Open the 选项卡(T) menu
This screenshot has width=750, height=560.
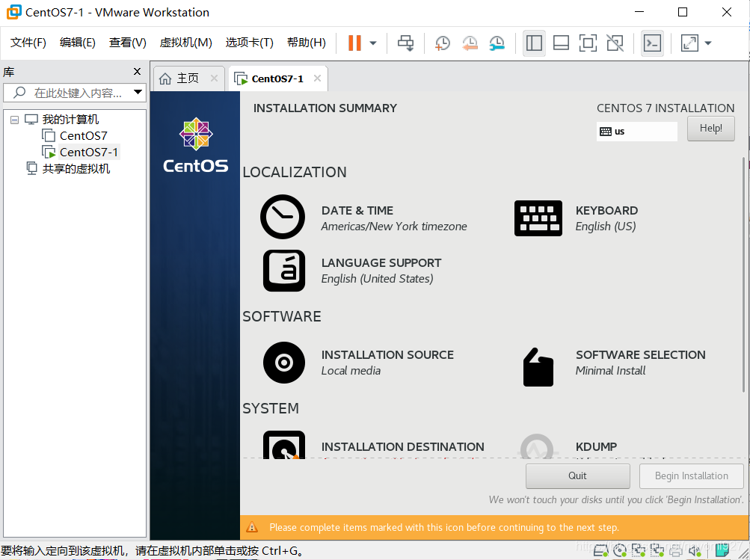pyautogui.click(x=249, y=43)
